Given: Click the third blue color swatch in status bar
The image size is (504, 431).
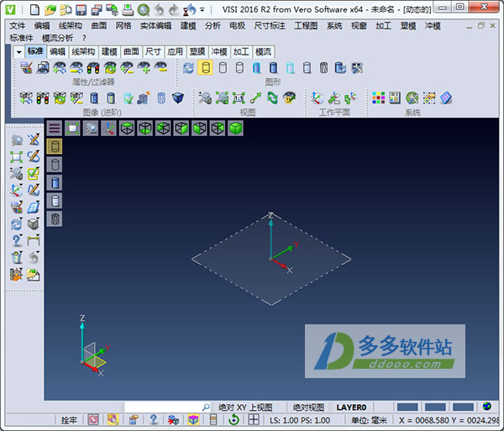Looking at the screenshot, I should point(463,407).
